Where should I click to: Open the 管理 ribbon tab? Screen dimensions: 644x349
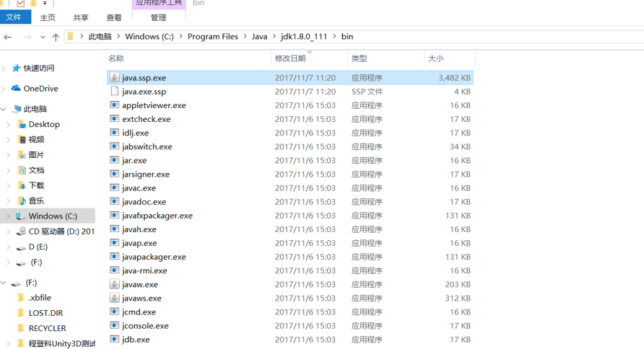(159, 17)
